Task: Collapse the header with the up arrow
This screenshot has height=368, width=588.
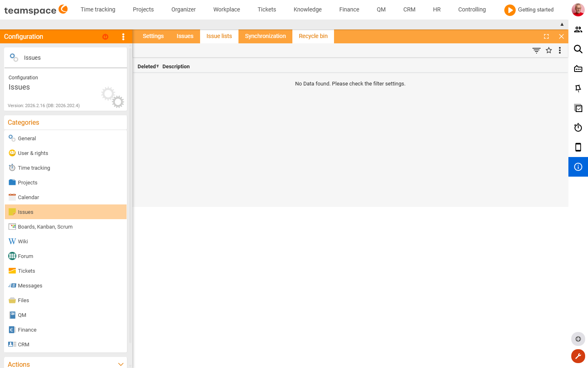Action: pyautogui.click(x=562, y=25)
